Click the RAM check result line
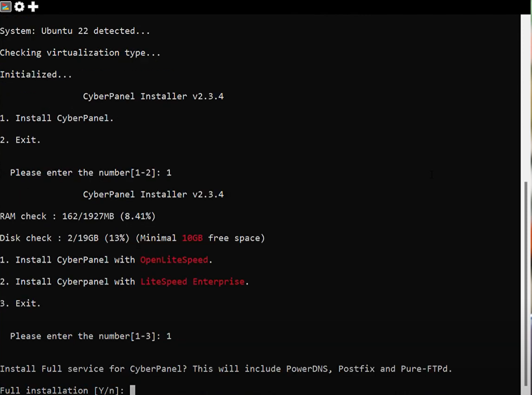 pos(77,216)
